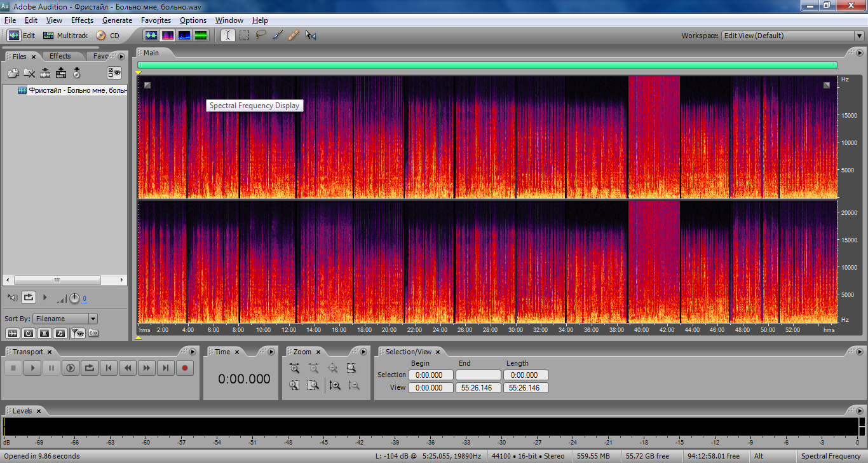Select Spectral Frequency display icon
This screenshot has width=868, height=463.
click(168, 36)
